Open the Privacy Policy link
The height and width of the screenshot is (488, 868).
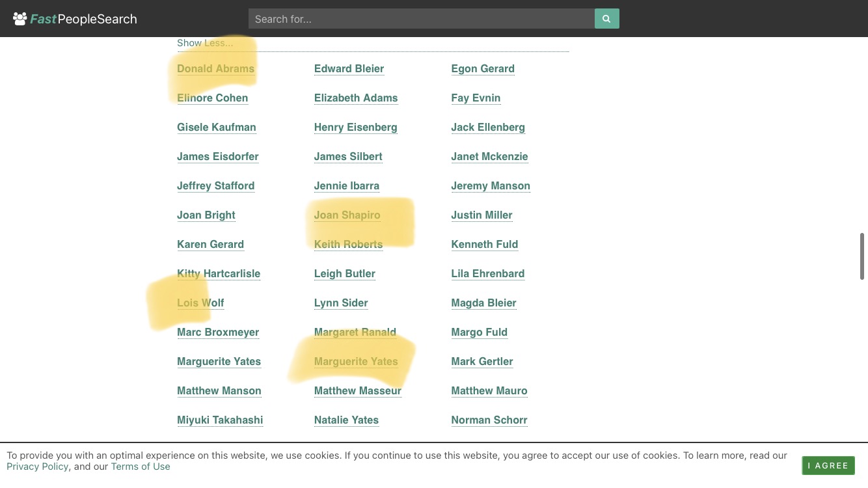point(37,467)
